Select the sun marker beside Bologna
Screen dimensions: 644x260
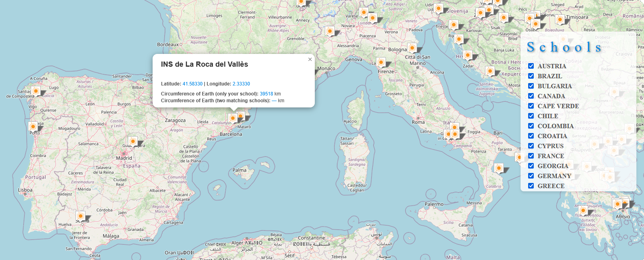tap(411, 48)
